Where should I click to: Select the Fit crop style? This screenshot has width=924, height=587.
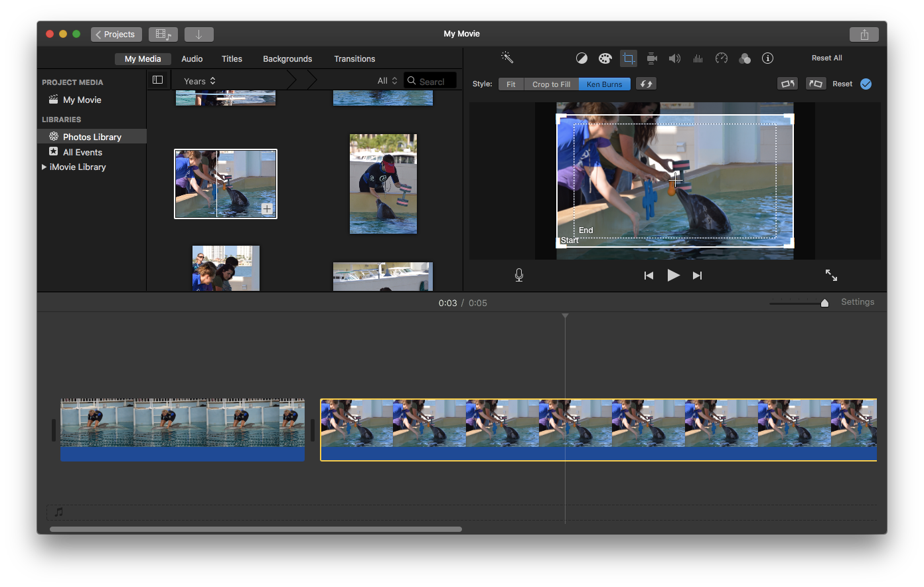510,84
